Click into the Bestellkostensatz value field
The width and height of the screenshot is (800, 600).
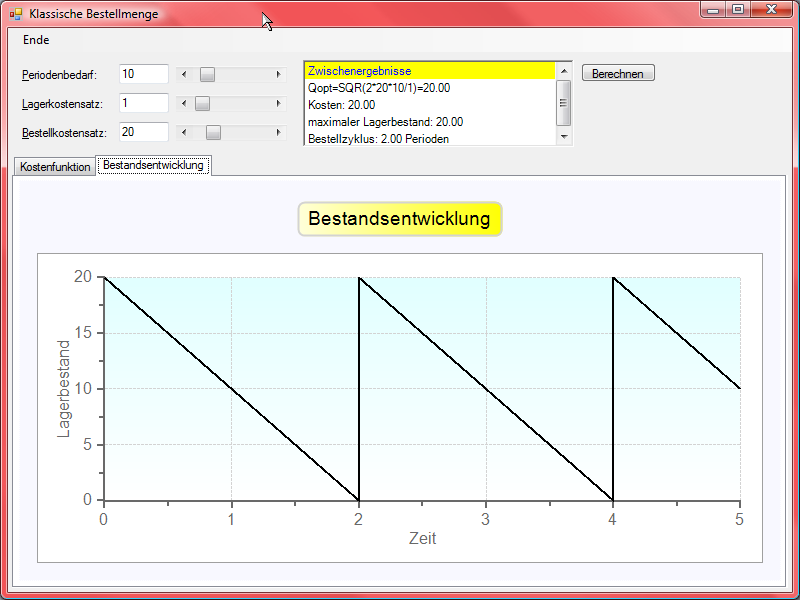coord(143,132)
